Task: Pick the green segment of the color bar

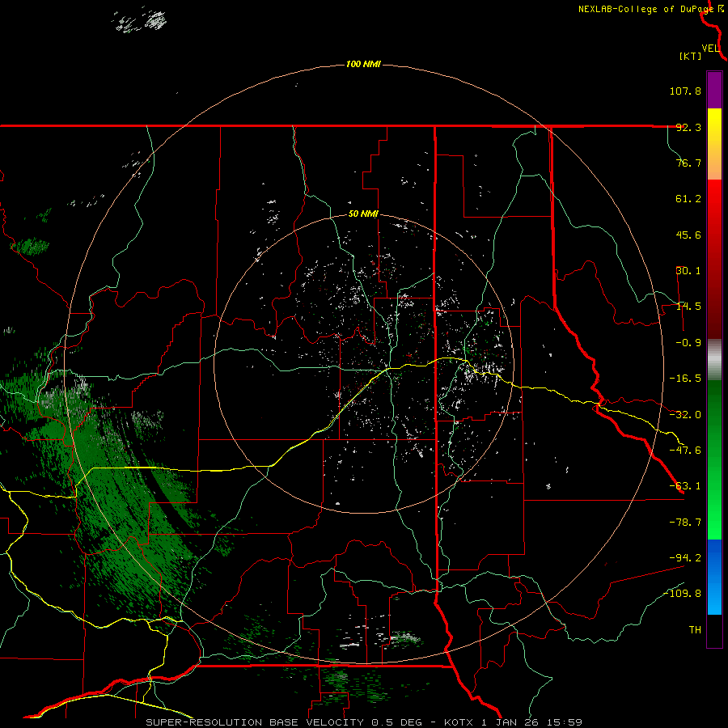Action: pos(714,459)
